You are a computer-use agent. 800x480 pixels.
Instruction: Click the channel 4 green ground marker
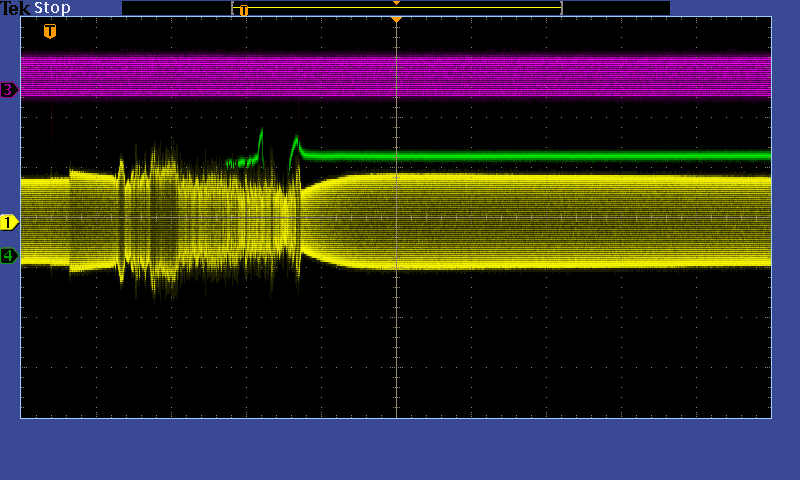[9, 256]
